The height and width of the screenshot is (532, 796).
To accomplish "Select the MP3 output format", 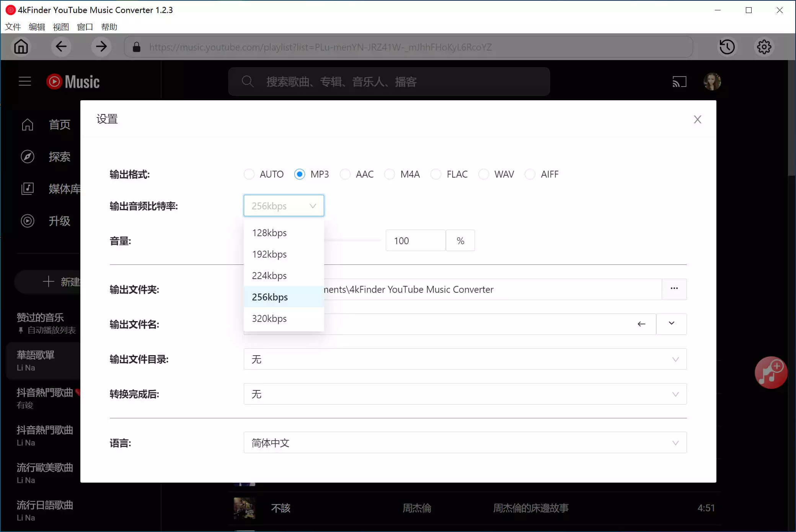I will tap(312, 175).
